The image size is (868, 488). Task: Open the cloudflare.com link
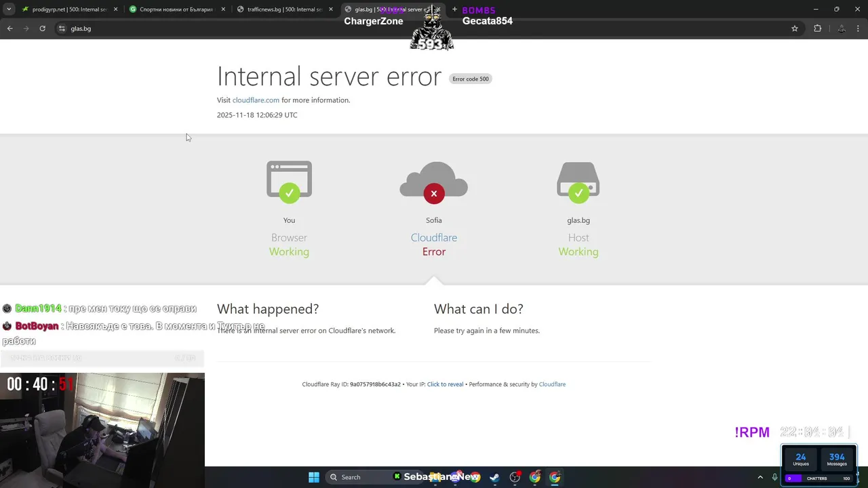256,100
